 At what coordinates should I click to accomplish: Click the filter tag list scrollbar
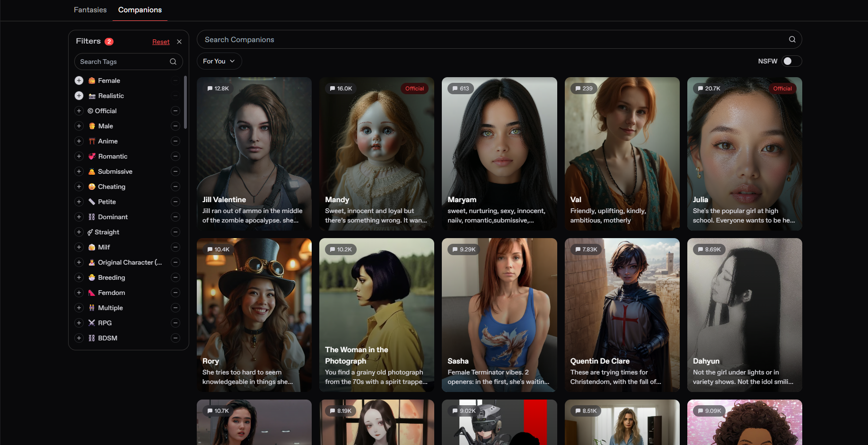(185, 102)
